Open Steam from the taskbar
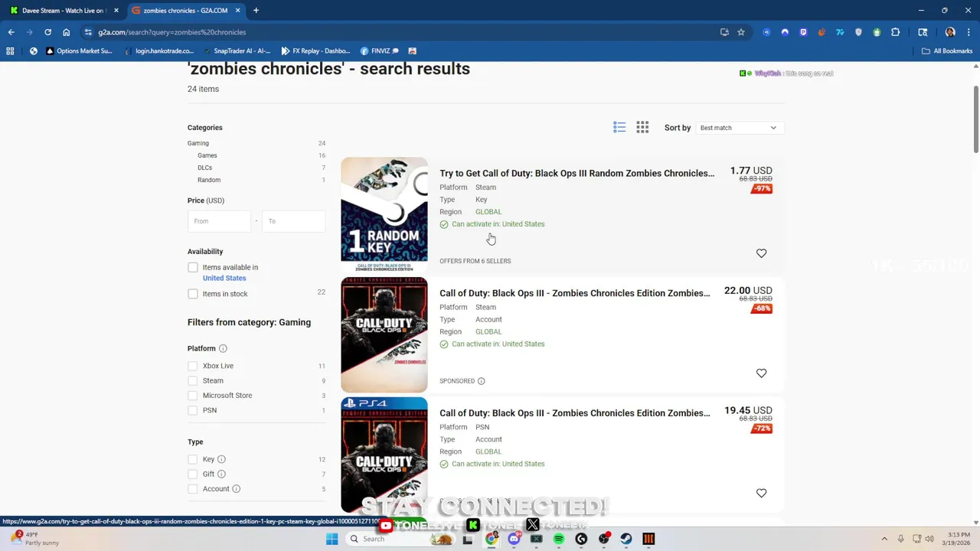Viewport: 980px width, 551px height. click(626, 539)
